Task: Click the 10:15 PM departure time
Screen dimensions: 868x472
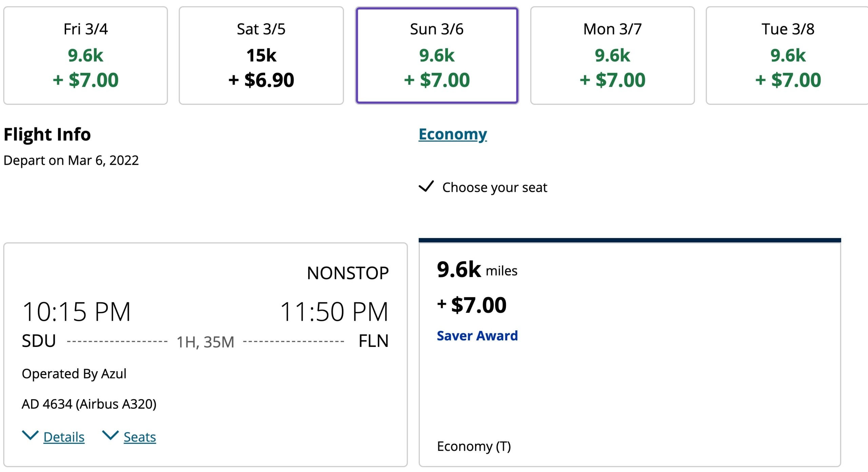Action: (x=76, y=312)
